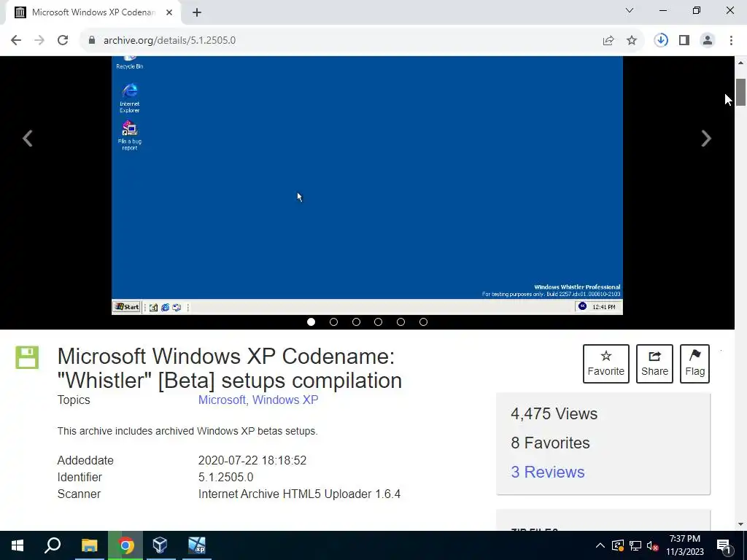Expand the tab search chevron
The height and width of the screenshot is (560, 747).
pos(630,10)
